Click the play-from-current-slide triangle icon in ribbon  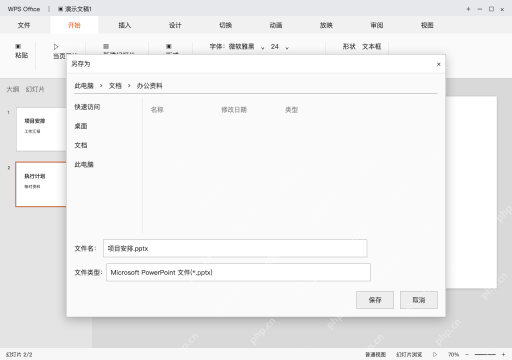click(x=56, y=47)
